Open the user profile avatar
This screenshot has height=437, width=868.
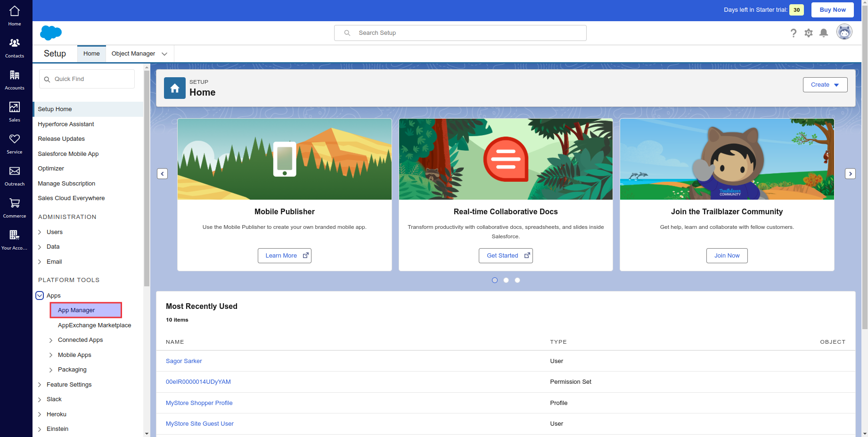click(844, 32)
